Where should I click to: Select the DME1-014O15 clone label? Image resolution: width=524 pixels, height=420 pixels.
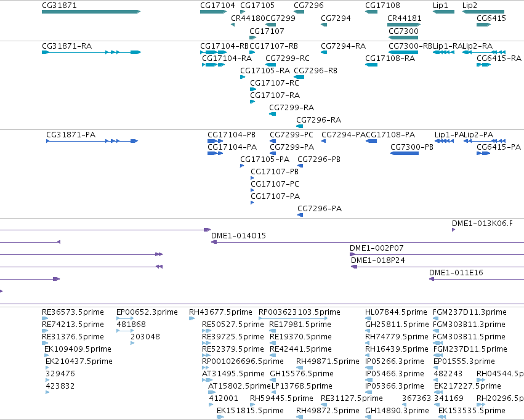pos(238,236)
